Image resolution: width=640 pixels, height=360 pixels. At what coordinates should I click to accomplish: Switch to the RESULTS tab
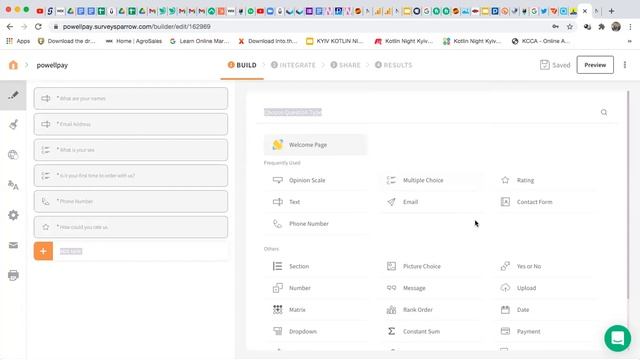pyautogui.click(x=393, y=65)
